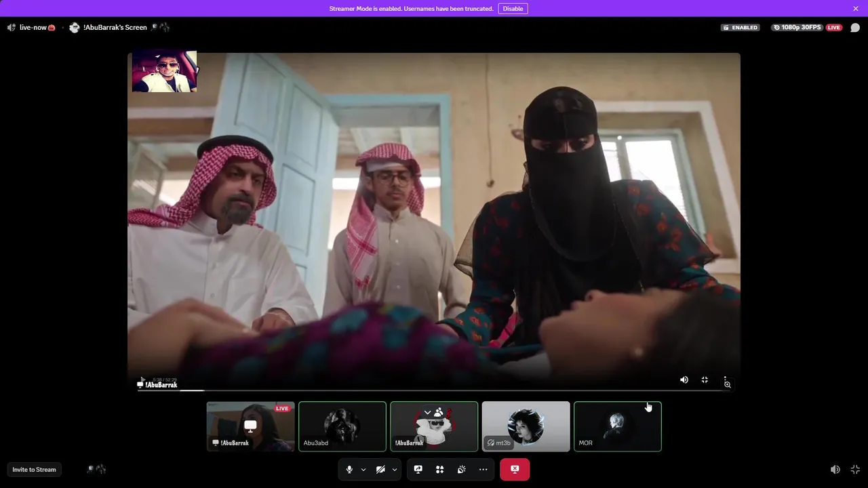
Task: Adjust output volume using the bottom-right speaker icon
Action: point(835,470)
